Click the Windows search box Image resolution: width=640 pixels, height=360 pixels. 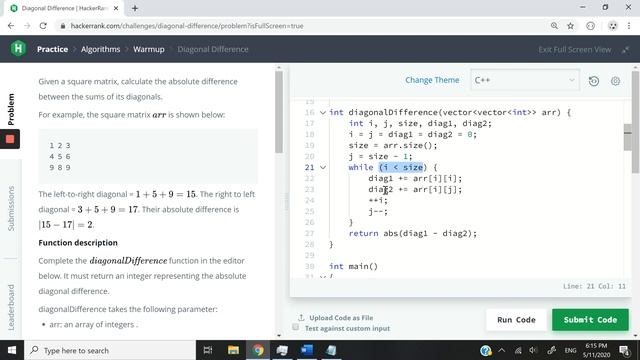click(110, 350)
